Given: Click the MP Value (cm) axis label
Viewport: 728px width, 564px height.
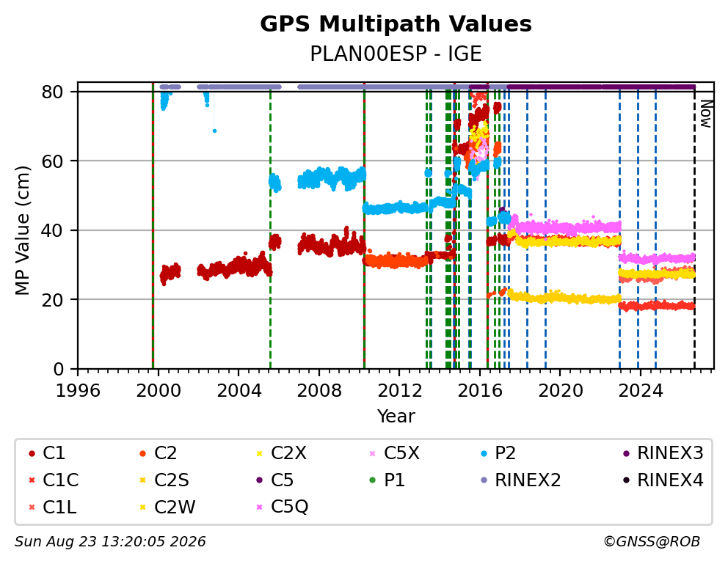Looking at the screenshot, I should point(22,230).
